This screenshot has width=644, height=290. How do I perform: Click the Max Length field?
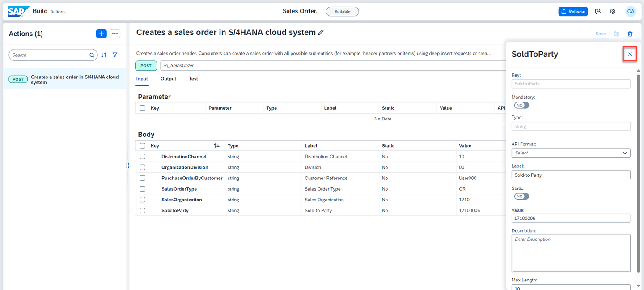click(x=571, y=287)
